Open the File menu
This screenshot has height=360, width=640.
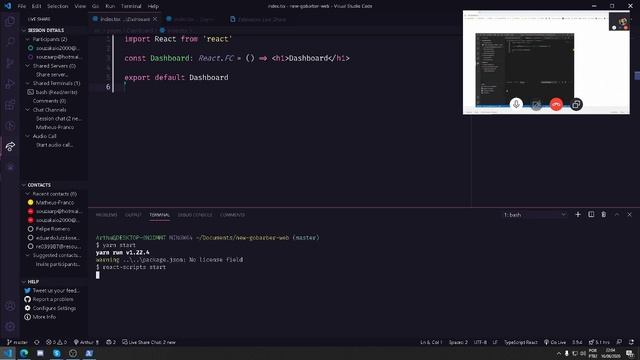(x=22, y=6)
